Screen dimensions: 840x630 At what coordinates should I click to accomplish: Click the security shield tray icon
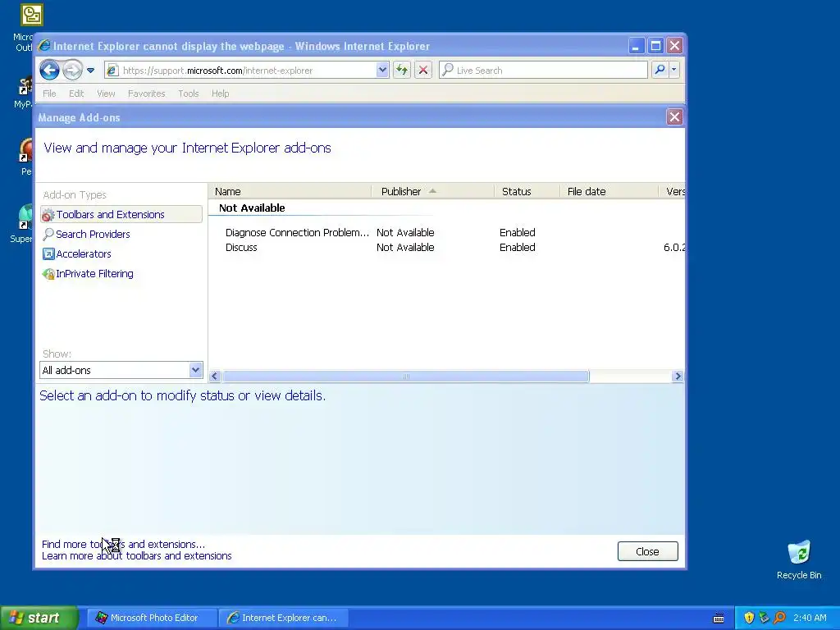(x=749, y=618)
